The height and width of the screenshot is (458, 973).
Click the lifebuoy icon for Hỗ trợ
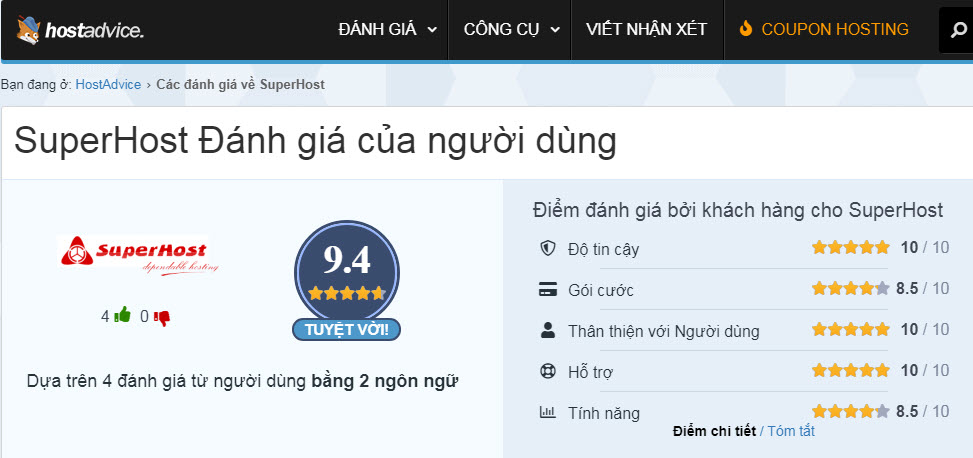(x=547, y=371)
